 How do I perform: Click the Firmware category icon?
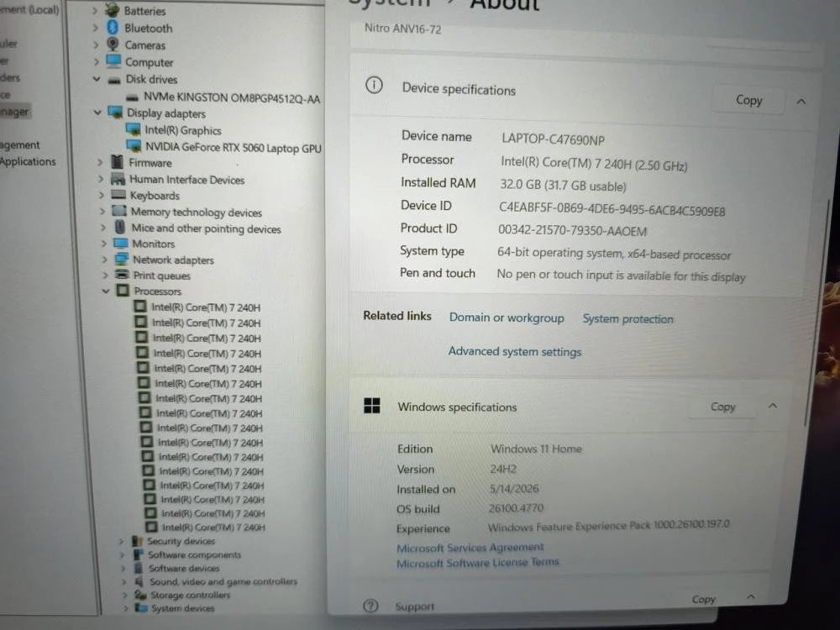coord(117,162)
